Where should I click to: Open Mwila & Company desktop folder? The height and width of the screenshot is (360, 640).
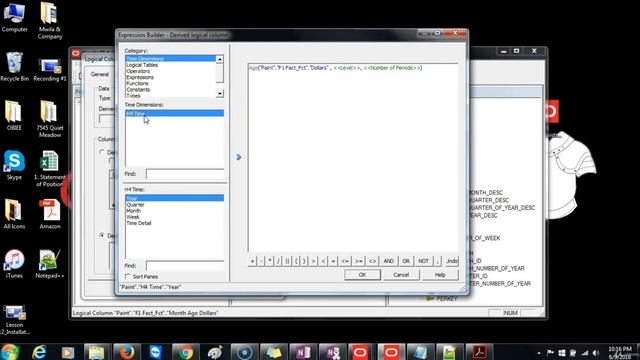pos(50,20)
